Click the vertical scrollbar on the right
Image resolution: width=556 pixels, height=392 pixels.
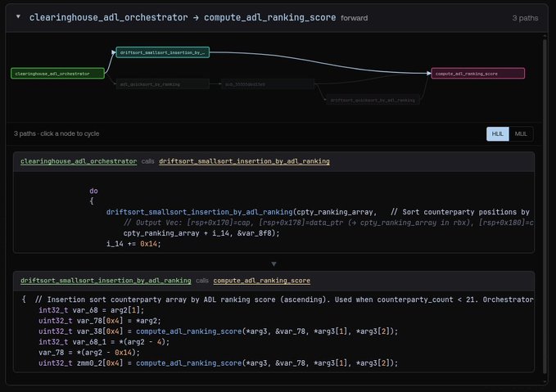(x=545, y=206)
